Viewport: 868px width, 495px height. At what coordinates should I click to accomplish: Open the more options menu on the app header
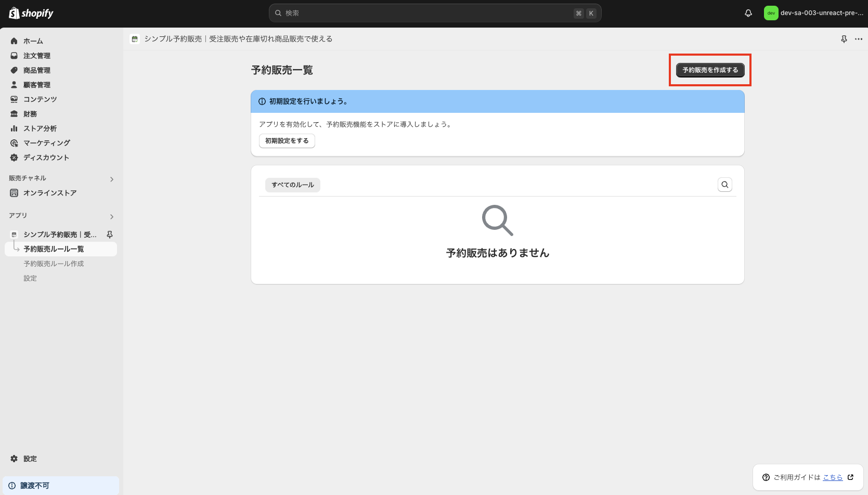click(858, 38)
